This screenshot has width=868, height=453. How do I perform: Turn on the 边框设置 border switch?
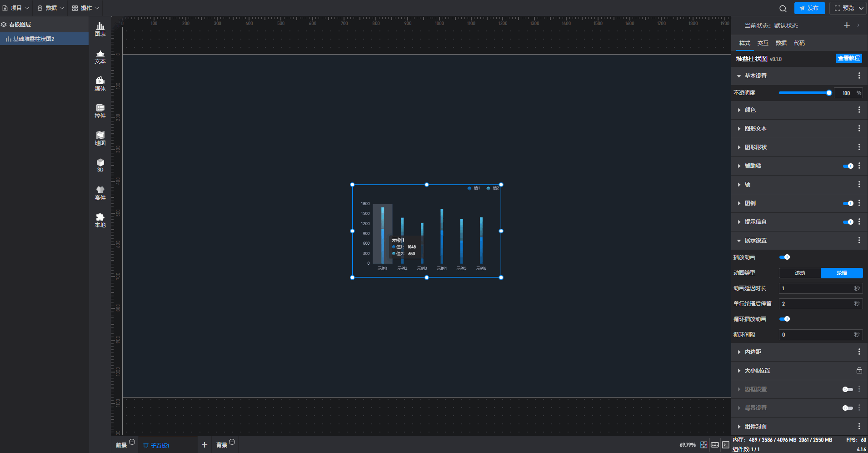click(x=848, y=389)
